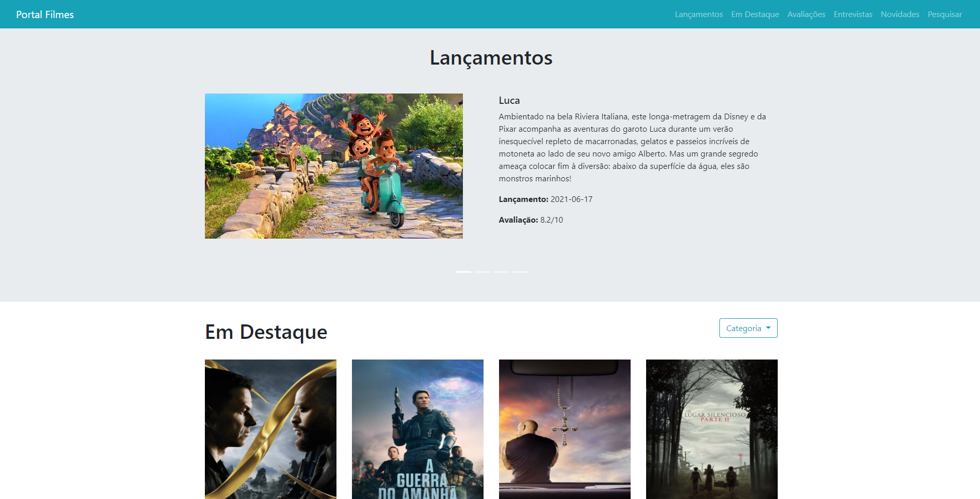The image size is (980, 499).
Task: Open the Avaliações nav link
Action: tap(806, 14)
